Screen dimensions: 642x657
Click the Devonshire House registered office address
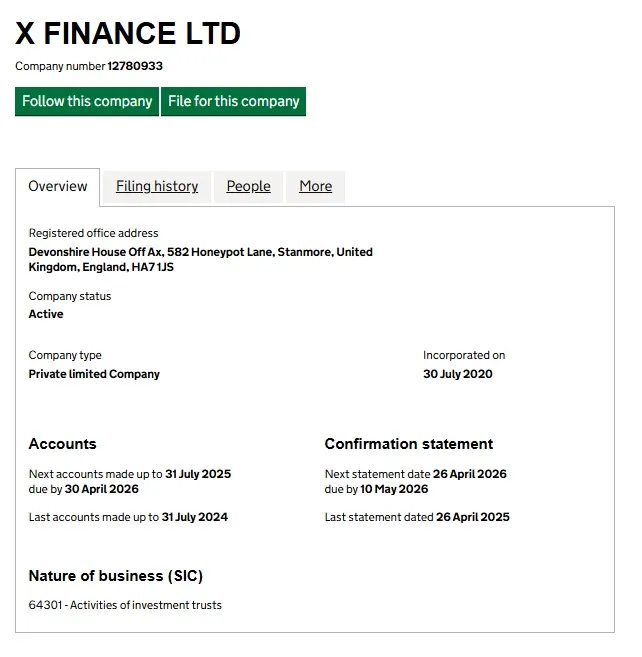click(200, 259)
